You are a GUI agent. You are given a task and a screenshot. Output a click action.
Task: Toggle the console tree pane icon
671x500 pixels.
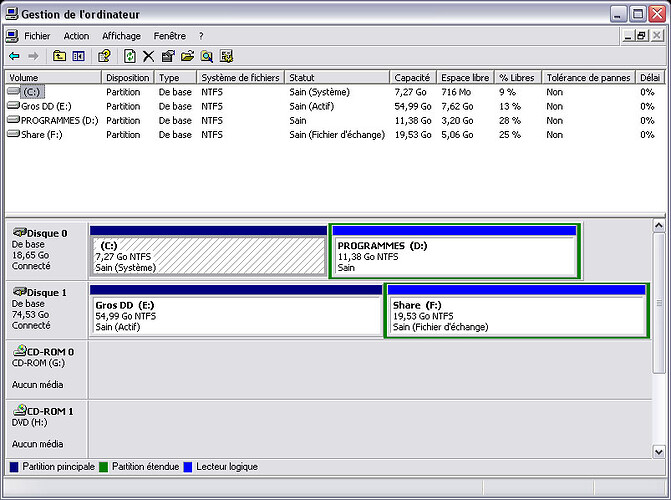point(78,57)
